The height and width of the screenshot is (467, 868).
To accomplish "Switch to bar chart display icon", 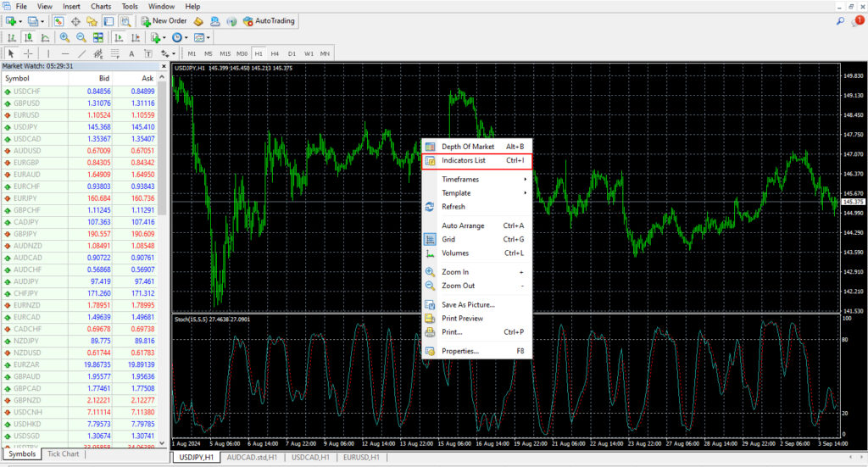I will [x=12, y=37].
